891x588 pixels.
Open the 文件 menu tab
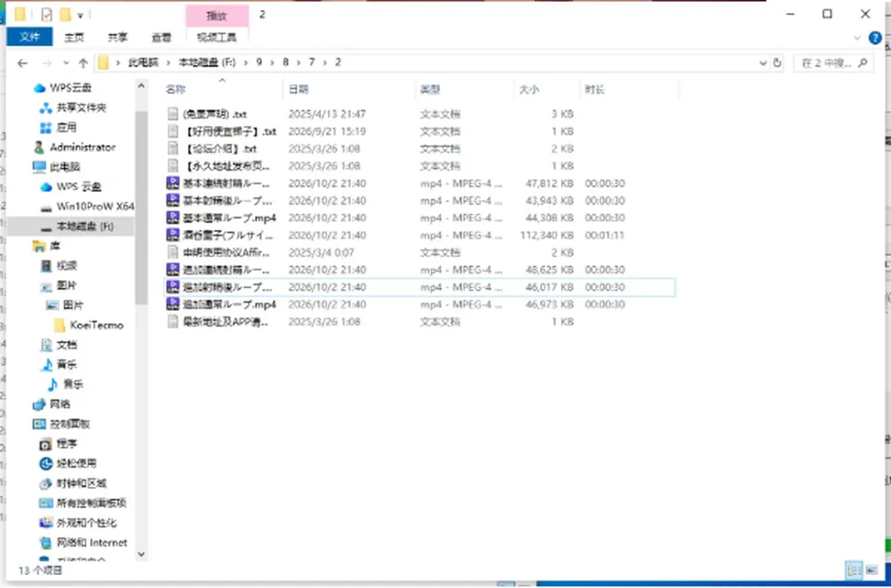(x=30, y=37)
